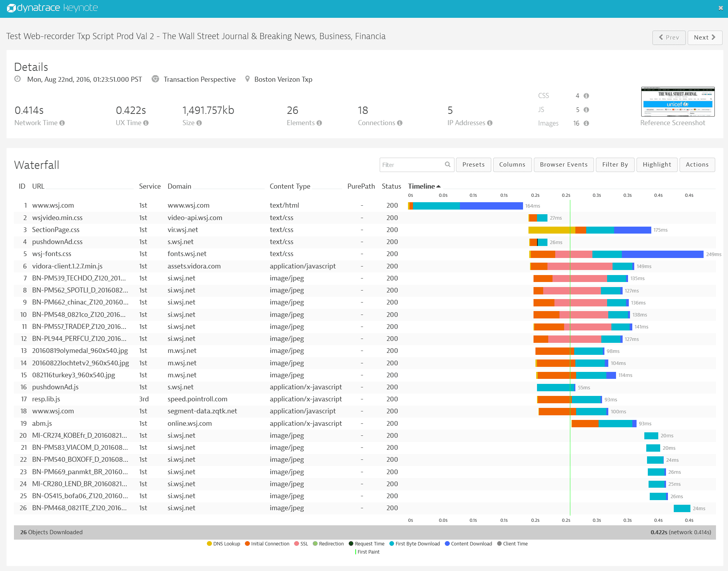Click the 164ms timeline bar for www.wsj.com
The image size is (728, 571).
[x=465, y=206]
